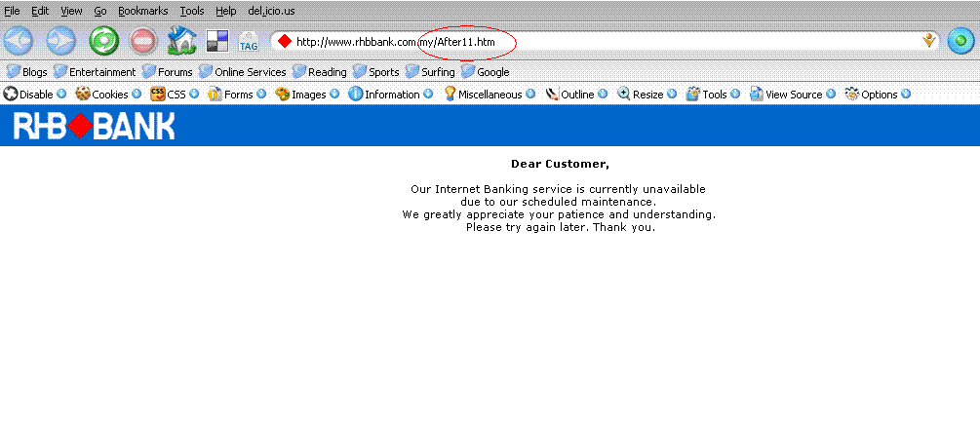980x421 pixels.
Task: Open the Sports bookmark folder
Action: tap(375, 72)
